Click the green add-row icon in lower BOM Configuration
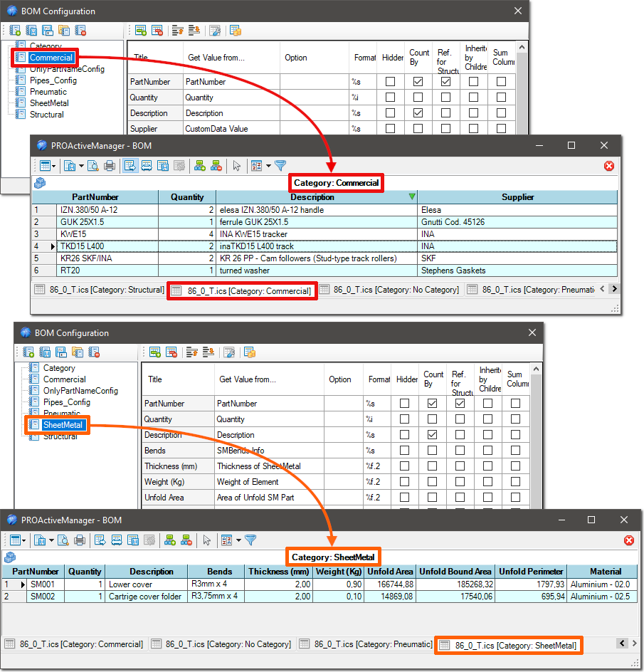The height and width of the screenshot is (672, 644). click(154, 352)
